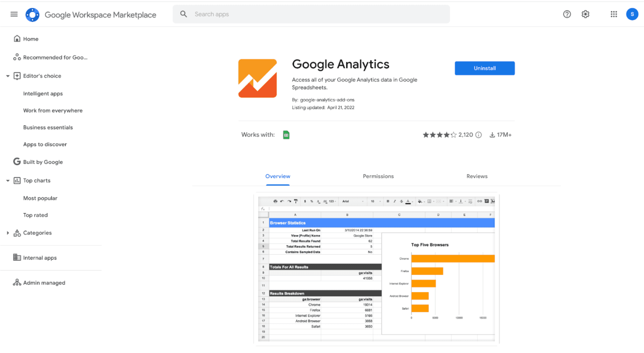The width and height of the screenshot is (644, 353).
Task: Open the Google apps grid launcher
Action: point(614,14)
